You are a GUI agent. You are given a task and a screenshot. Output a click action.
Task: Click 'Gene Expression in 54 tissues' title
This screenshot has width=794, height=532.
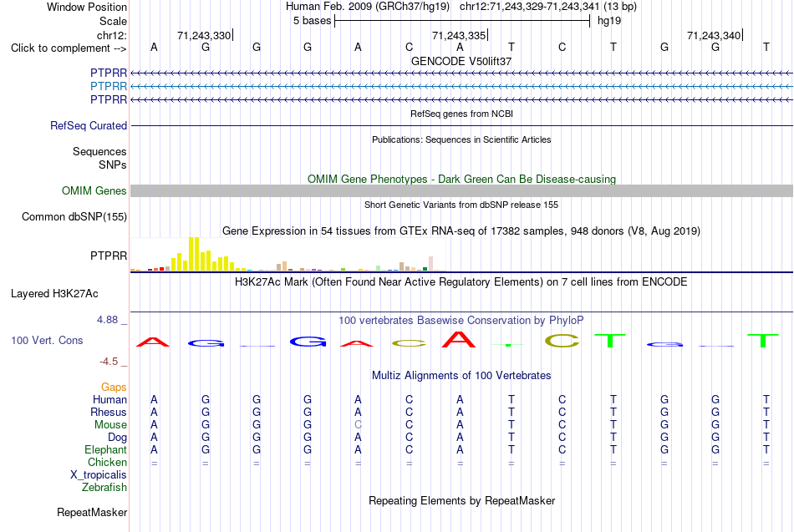(x=461, y=231)
